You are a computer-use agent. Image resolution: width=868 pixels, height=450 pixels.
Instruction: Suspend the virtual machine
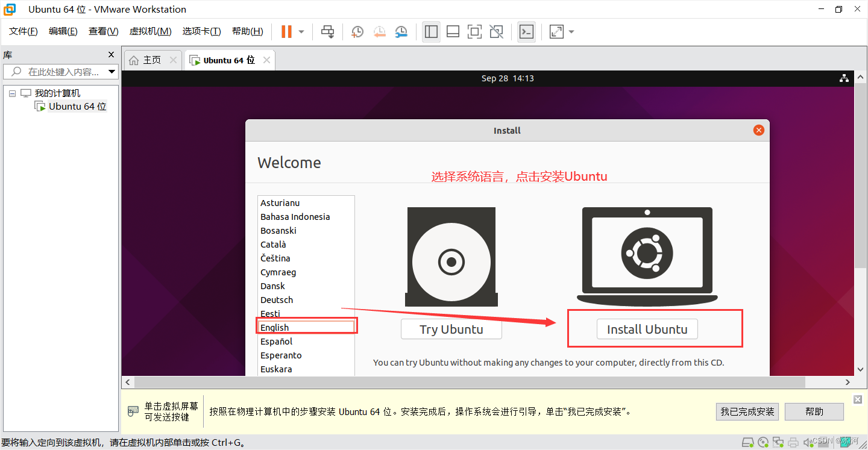(288, 31)
